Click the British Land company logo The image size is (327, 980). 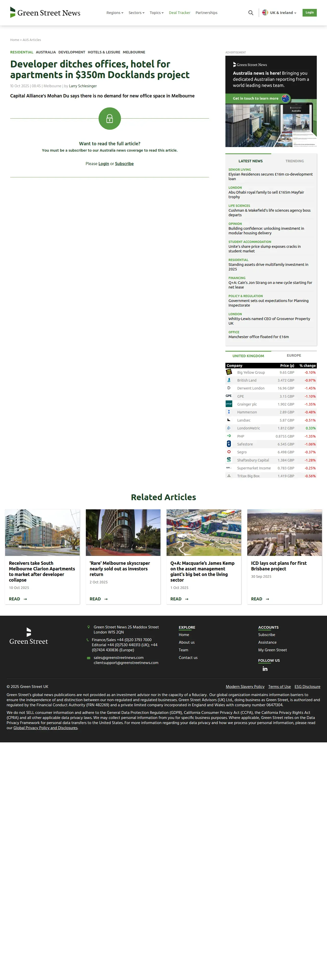(x=229, y=380)
